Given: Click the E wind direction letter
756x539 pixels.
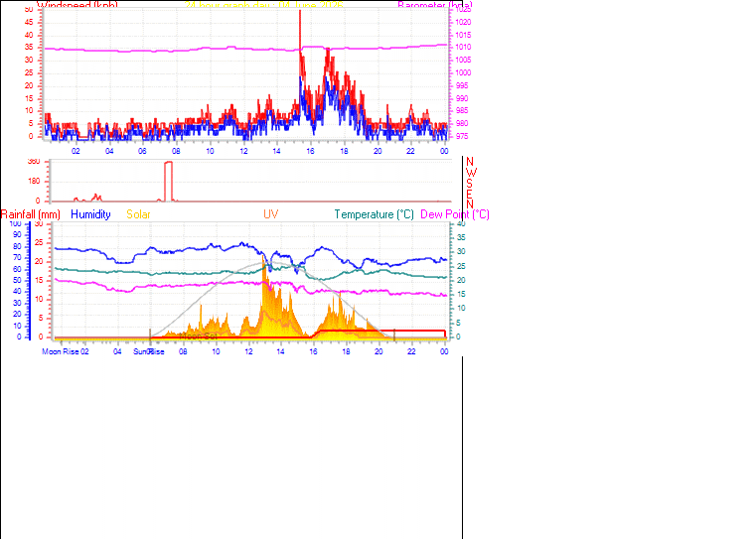Looking at the screenshot, I should (x=469, y=194).
